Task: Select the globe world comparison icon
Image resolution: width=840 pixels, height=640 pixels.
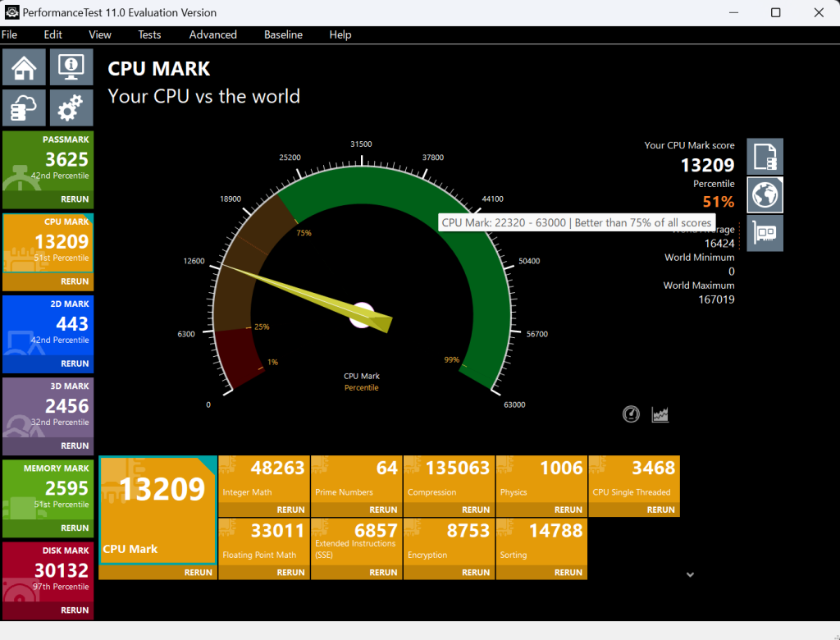Action: (x=765, y=195)
